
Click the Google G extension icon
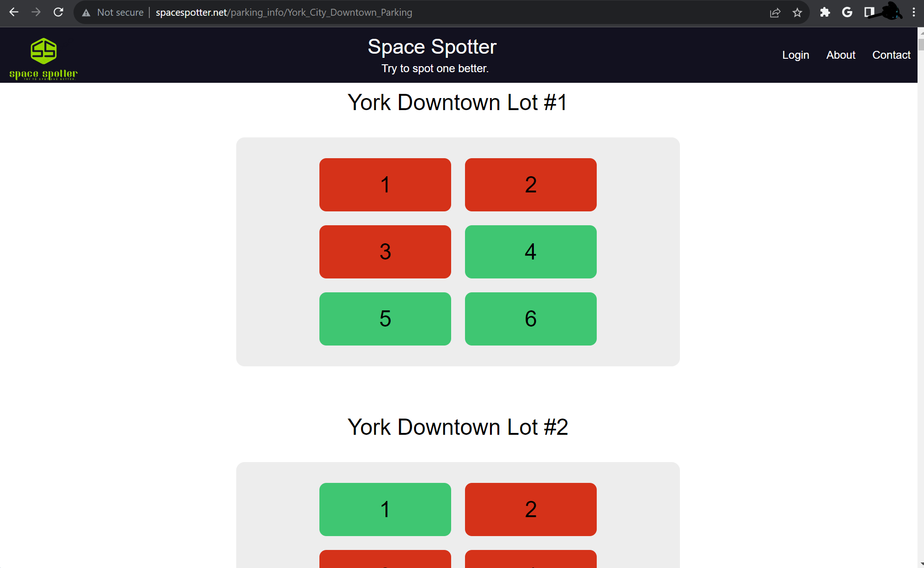[847, 12]
